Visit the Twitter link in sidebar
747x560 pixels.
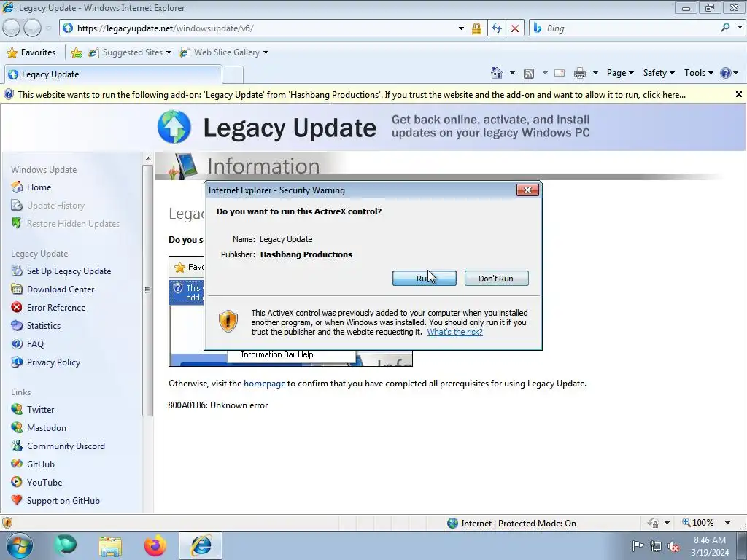pyautogui.click(x=41, y=410)
